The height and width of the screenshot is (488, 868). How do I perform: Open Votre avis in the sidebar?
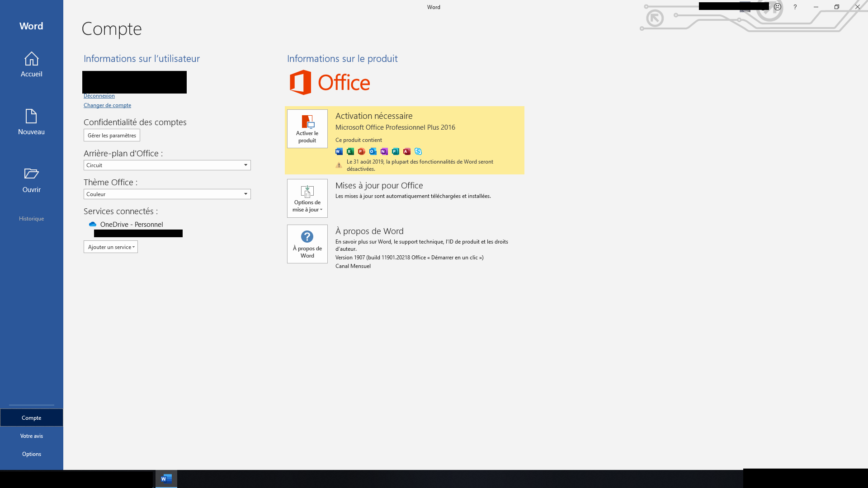[32, 436]
